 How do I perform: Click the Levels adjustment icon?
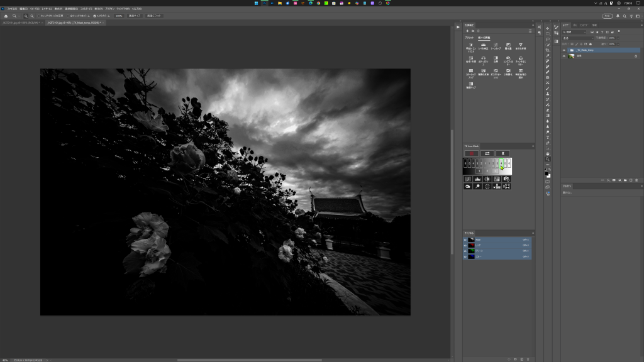point(483,45)
